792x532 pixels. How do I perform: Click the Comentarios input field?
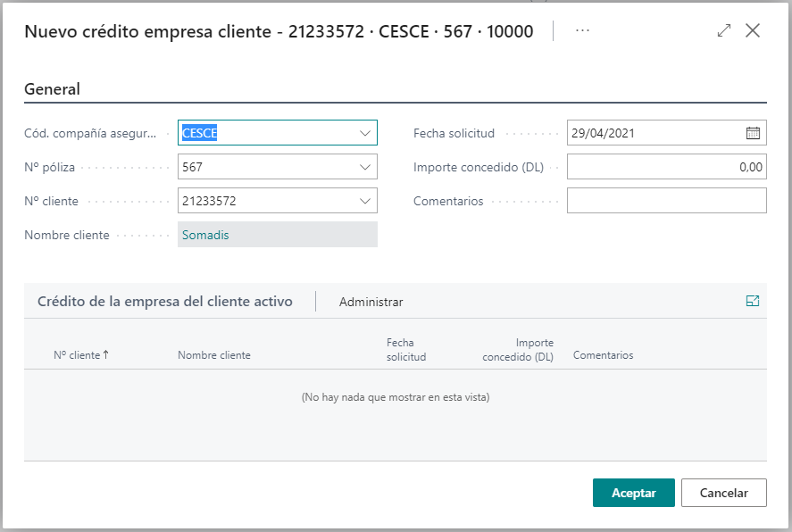(667, 201)
